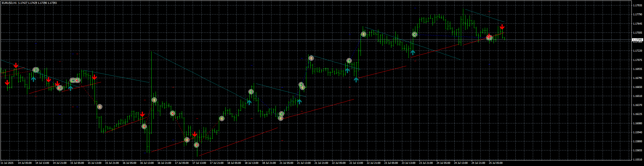Click the 1.15800 price scale label

coord(637,141)
